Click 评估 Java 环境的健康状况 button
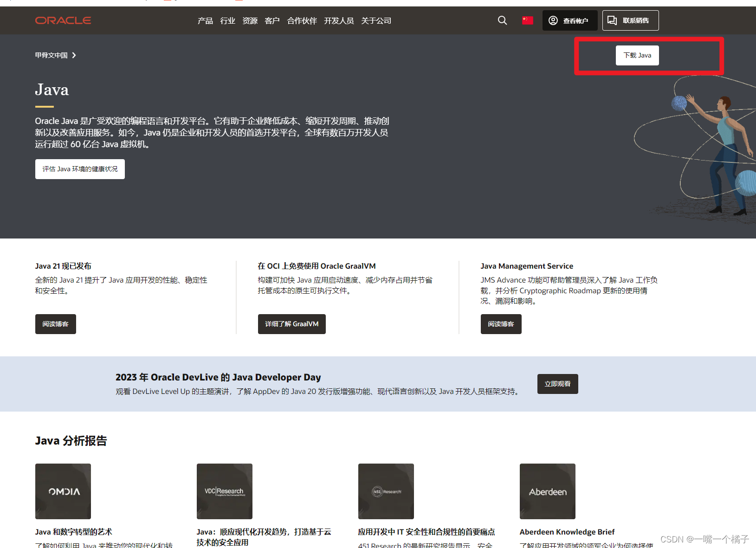This screenshot has width=756, height=548. click(79, 169)
